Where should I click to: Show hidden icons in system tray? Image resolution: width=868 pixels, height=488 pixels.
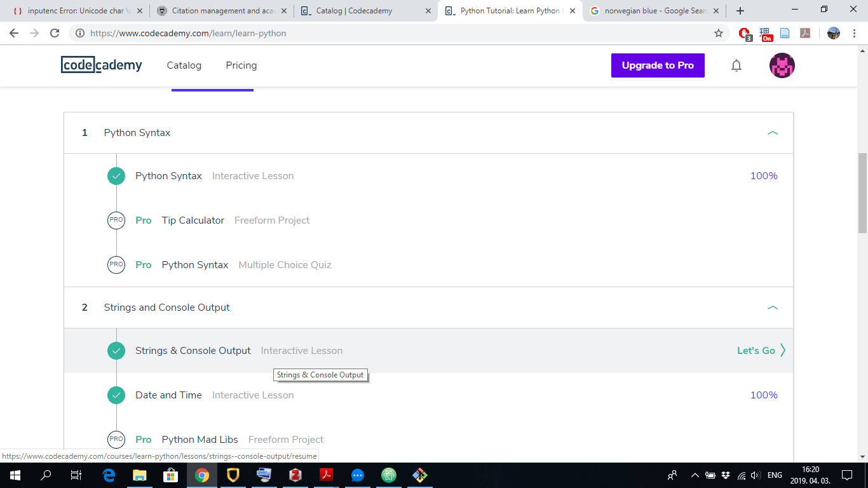point(695,475)
